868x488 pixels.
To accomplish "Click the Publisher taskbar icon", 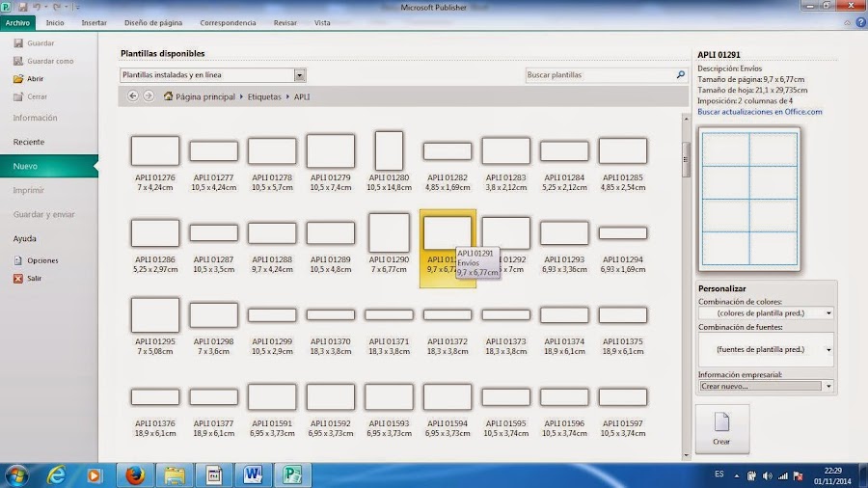I will (x=292, y=475).
